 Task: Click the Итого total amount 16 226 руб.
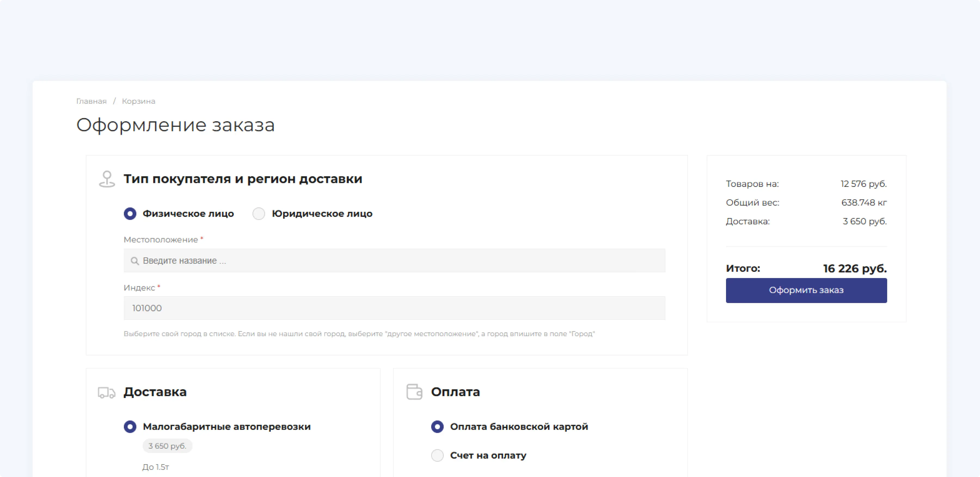(855, 268)
